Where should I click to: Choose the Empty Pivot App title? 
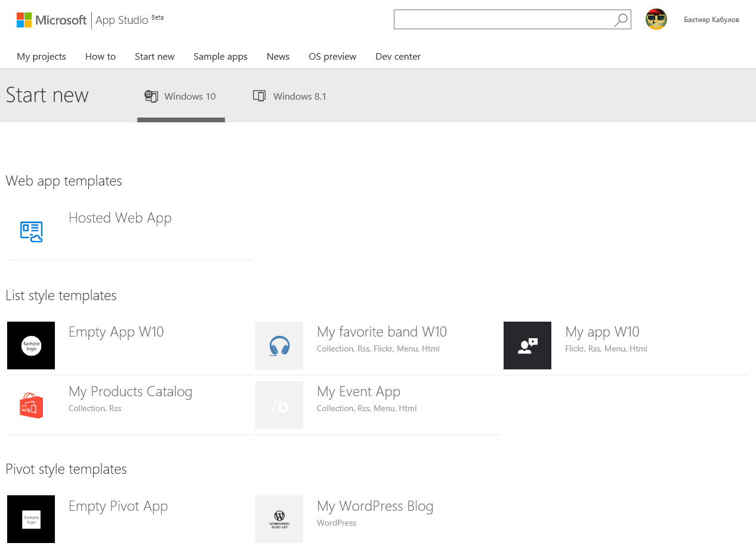[118, 506]
